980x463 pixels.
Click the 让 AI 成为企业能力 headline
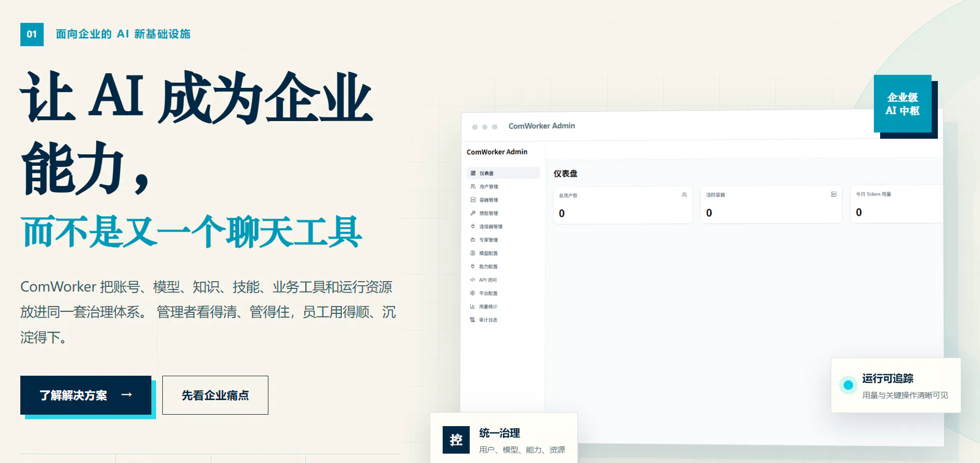pyautogui.click(x=197, y=133)
